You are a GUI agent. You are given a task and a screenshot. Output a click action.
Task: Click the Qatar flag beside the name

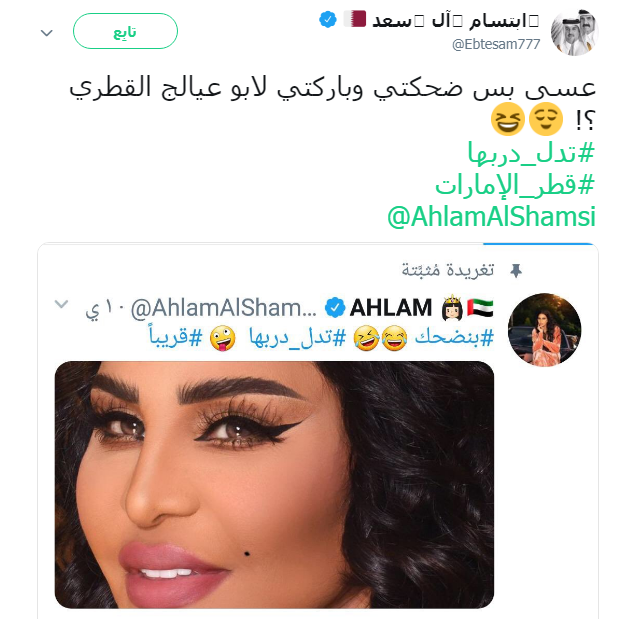click(355, 19)
